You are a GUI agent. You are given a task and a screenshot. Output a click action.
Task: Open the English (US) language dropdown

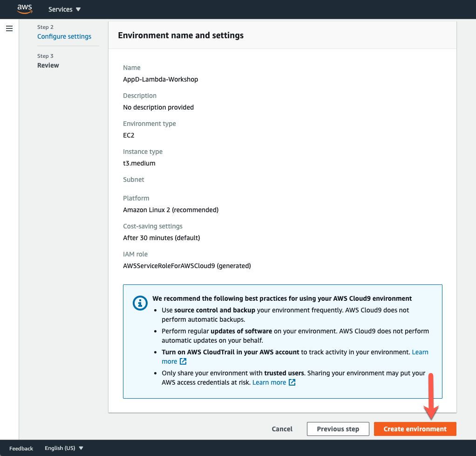click(64, 448)
